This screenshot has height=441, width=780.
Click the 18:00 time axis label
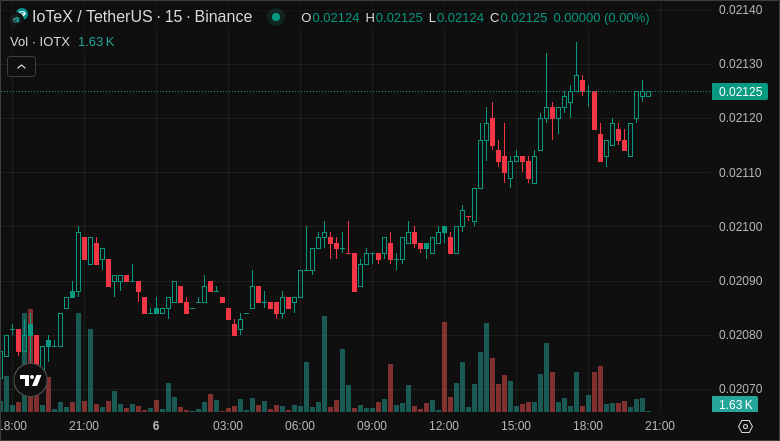(587, 426)
